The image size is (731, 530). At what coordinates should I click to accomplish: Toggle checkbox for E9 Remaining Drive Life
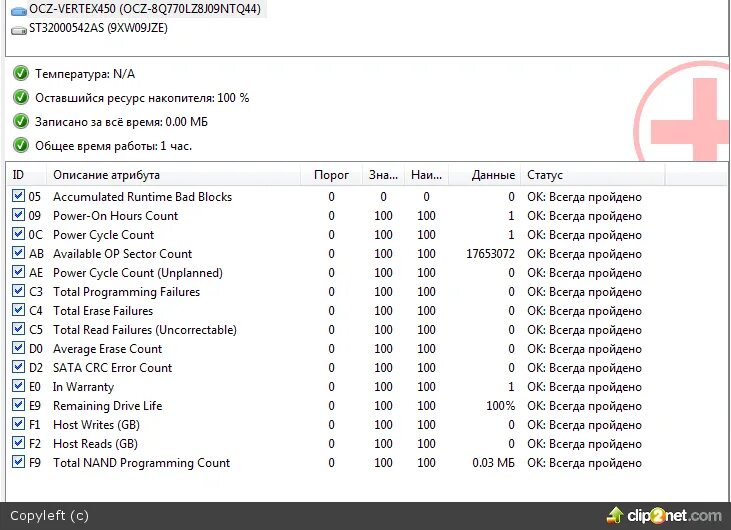(18, 405)
